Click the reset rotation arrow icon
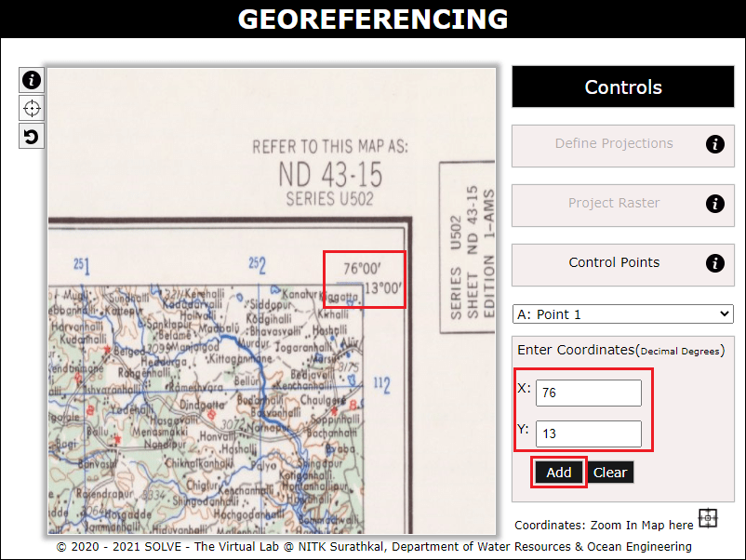Image resolution: width=746 pixels, height=560 pixels. pyautogui.click(x=32, y=137)
